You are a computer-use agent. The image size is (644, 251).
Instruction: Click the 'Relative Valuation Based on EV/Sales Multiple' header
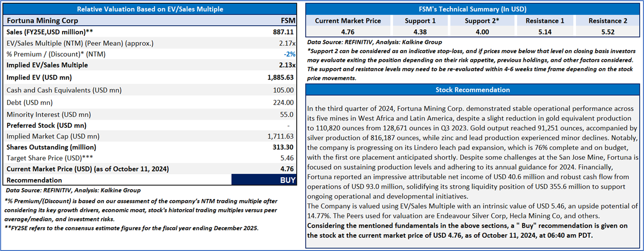point(150,9)
